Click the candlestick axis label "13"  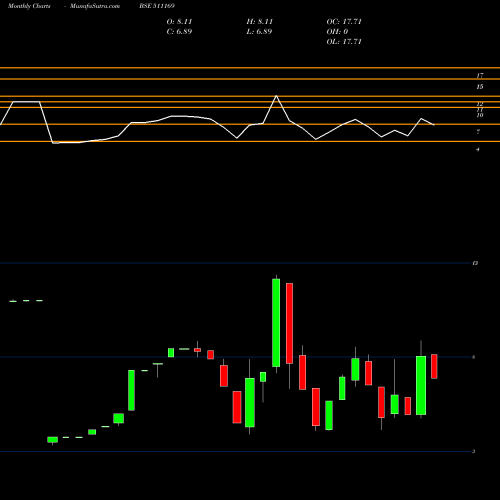click(x=475, y=263)
